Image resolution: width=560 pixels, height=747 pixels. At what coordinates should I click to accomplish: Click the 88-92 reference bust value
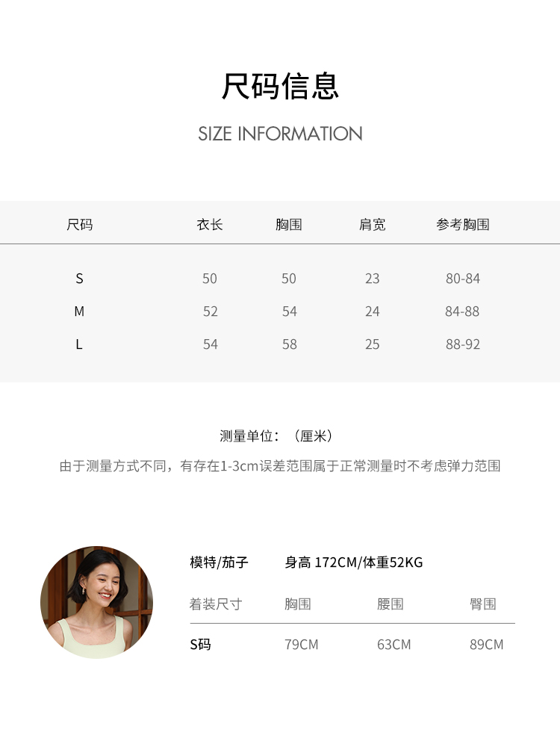coord(463,344)
